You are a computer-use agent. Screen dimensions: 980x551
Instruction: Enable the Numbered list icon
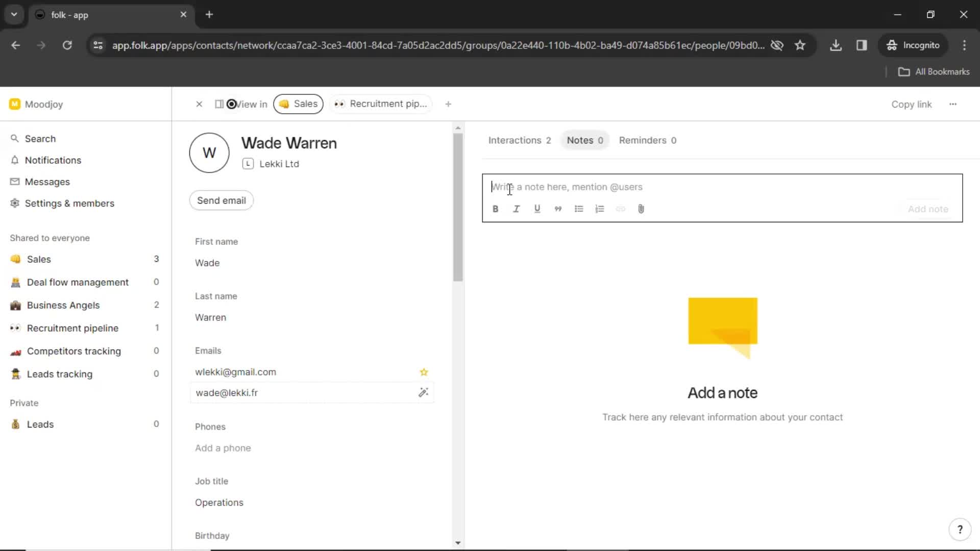(599, 209)
